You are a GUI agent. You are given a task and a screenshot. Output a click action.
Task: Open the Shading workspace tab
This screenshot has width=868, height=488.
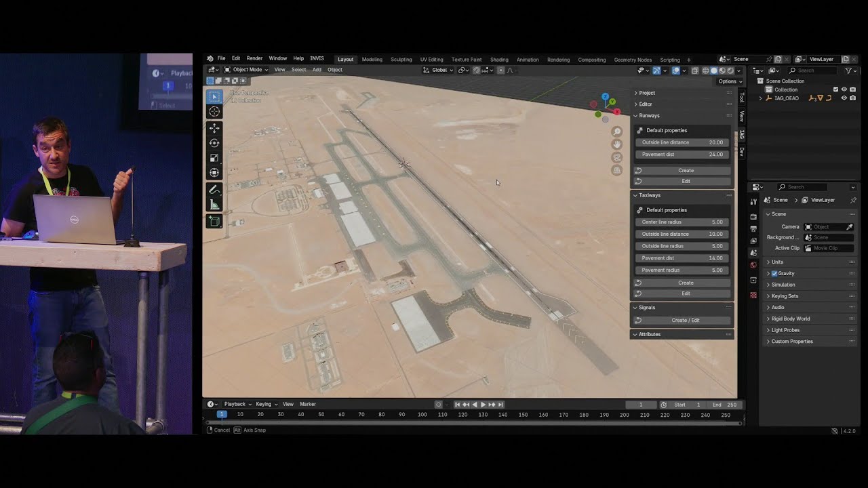click(499, 60)
